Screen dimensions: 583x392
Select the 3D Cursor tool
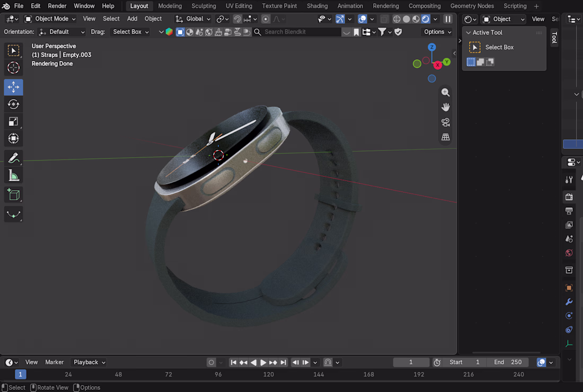coord(13,68)
